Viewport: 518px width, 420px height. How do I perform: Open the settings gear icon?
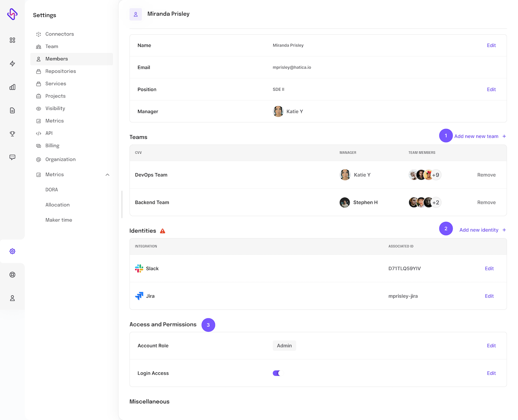13,251
